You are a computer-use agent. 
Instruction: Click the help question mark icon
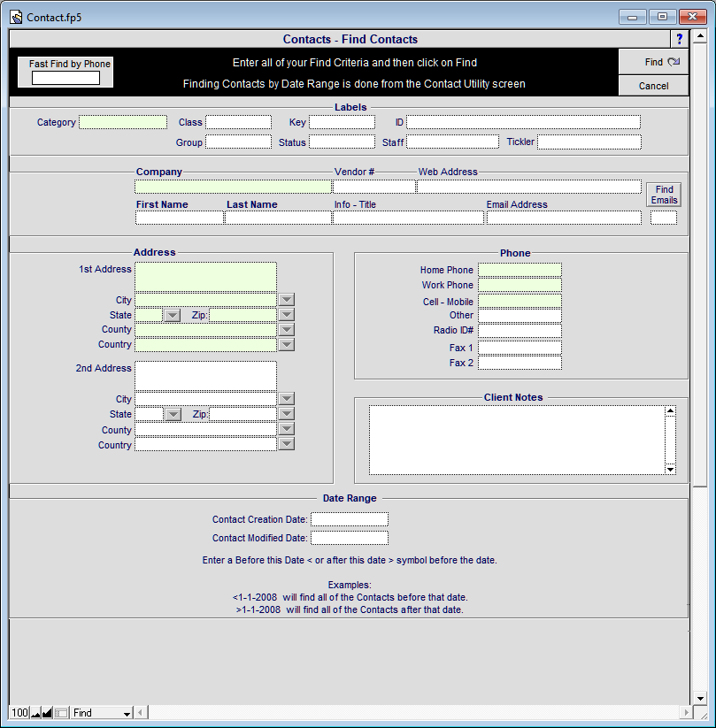(x=679, y=39)
